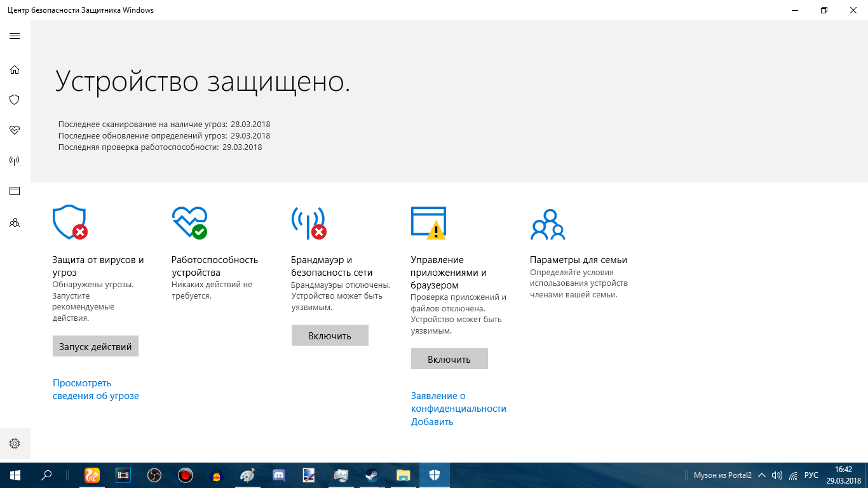Open 'Заявление о конфиденциальности' link
The height and width of the screenshot is (488, 868).
click(x=459, y=402)
